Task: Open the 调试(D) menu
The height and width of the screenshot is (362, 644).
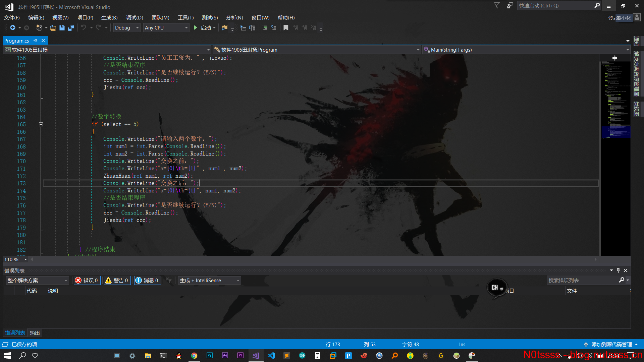Action: (135, 17)
